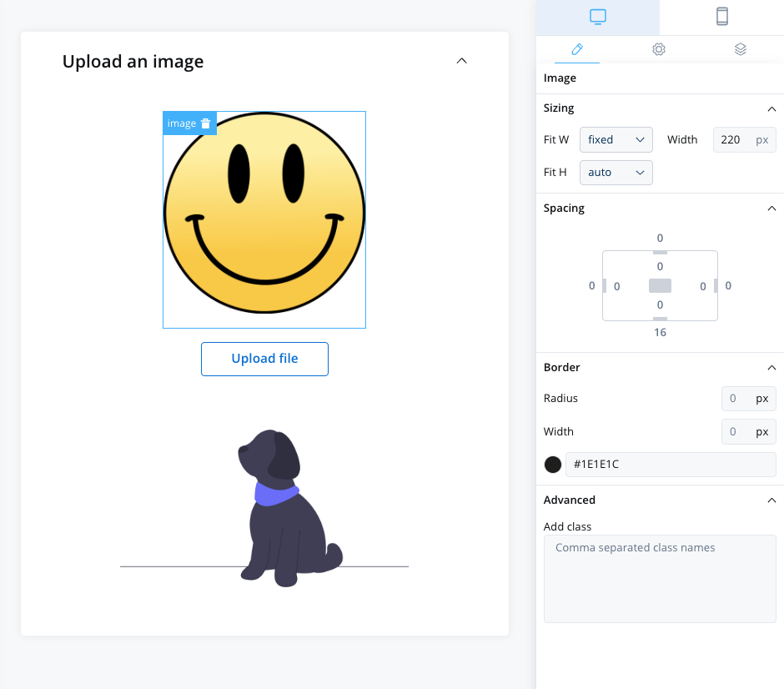Select the bottom margin value 16
The height and width of the screenshot is (689, 784).
pos(660,333)
